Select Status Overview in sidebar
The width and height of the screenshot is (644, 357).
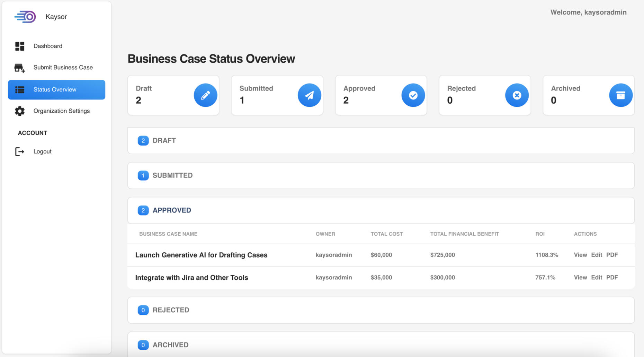coord(55,90)
